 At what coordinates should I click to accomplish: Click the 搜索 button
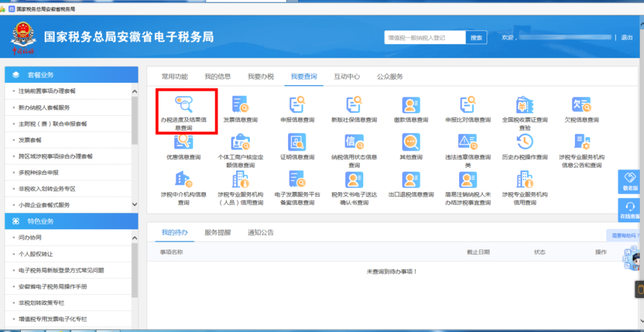[476, 38]
